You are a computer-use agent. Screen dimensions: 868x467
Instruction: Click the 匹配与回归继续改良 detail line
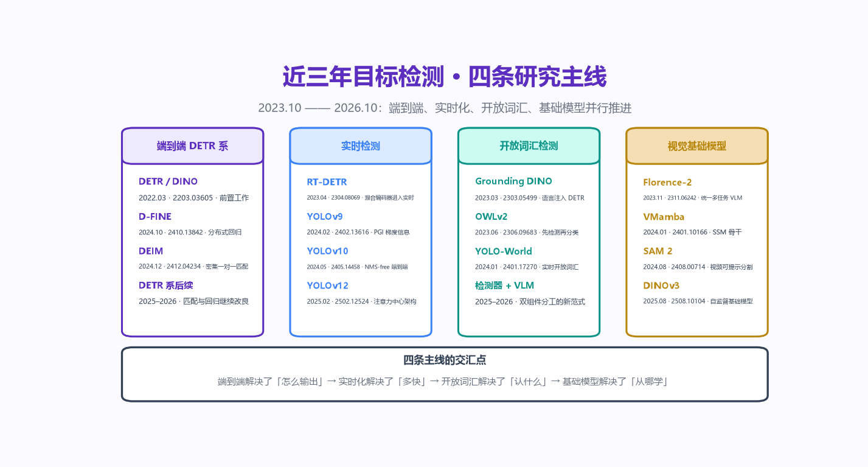[x=193, y=301]
